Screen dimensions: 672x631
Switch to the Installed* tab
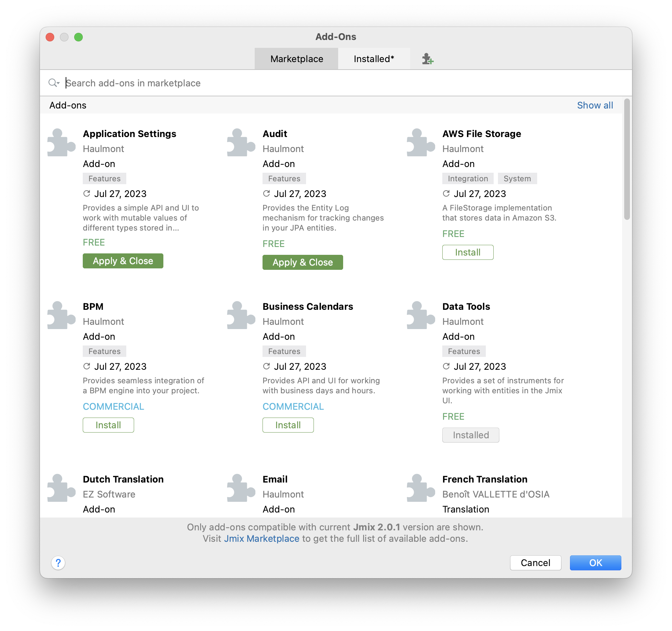(x=374, y=59)
